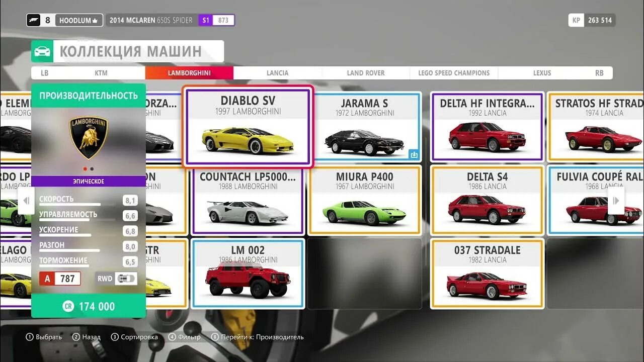Select the LAMBORGHINI tab

click(x=189, y=73)
